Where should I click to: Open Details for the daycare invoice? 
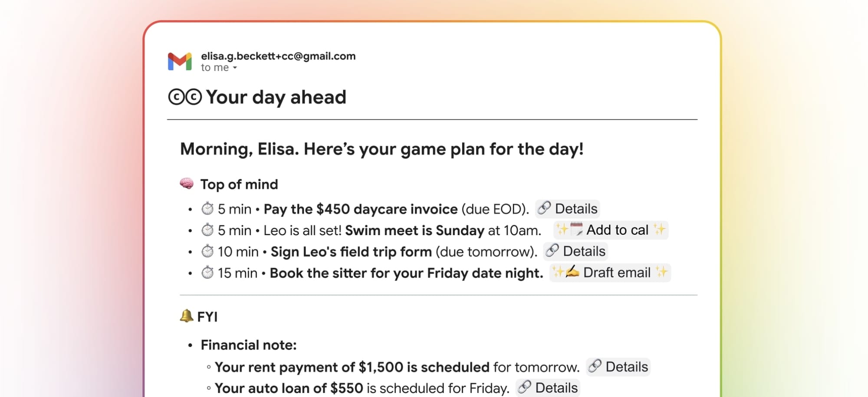pyautogui.click(x=568, y=209)
